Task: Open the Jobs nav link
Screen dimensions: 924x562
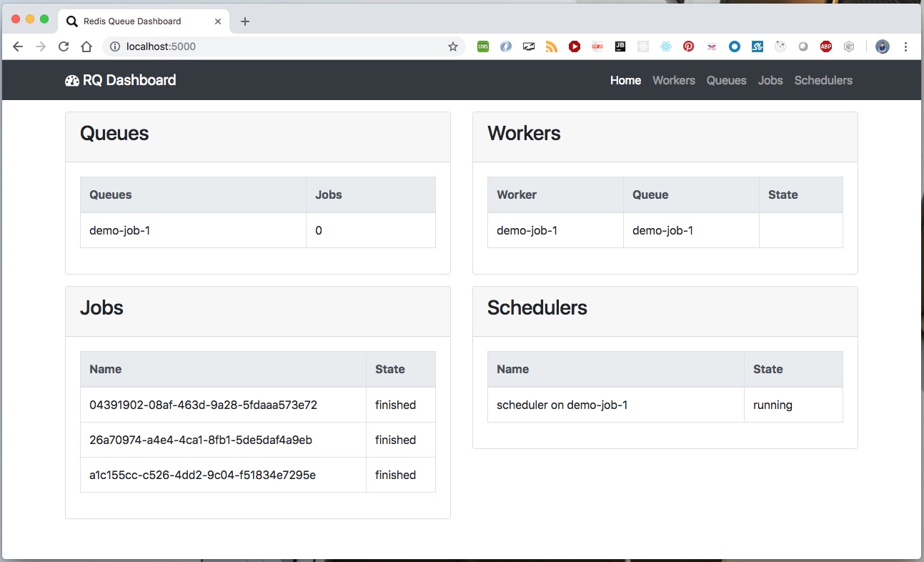Action: (770, 80)
